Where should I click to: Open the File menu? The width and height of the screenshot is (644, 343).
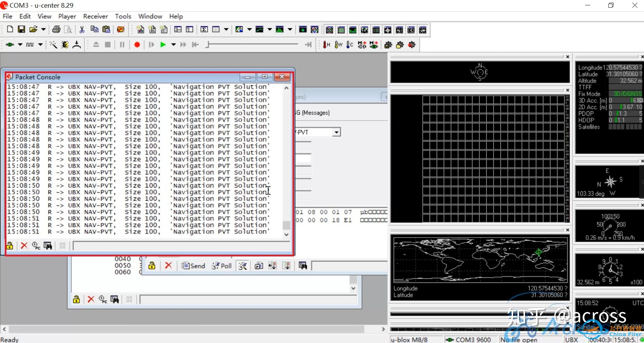[7, 16]
